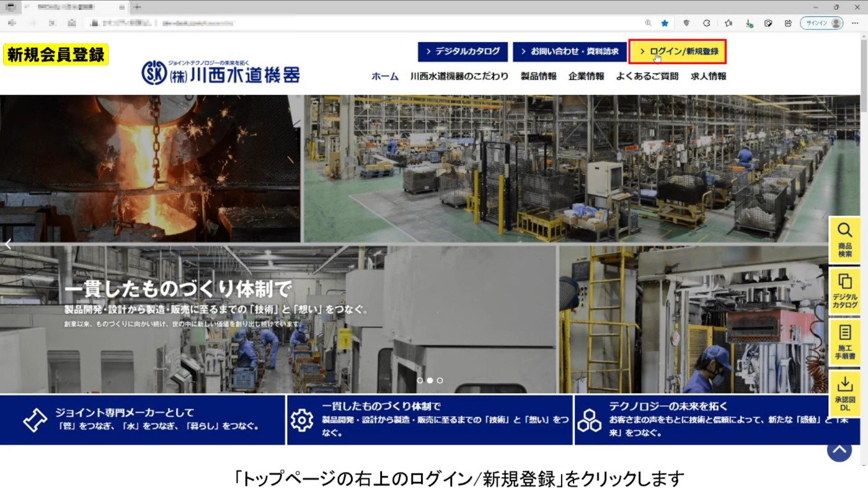Open お問い合わせ・資料請求 page
This screenshot has height=488, width=868.
click(569, 51)
